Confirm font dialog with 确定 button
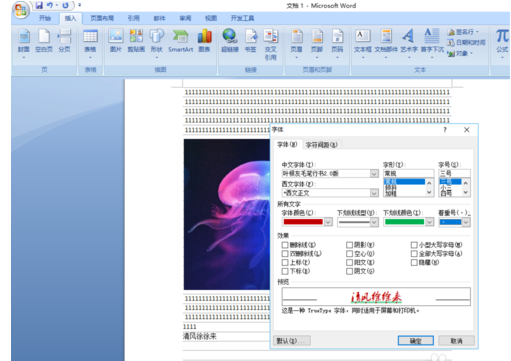Viewport: 511px width, 361px height. point(416,341)
